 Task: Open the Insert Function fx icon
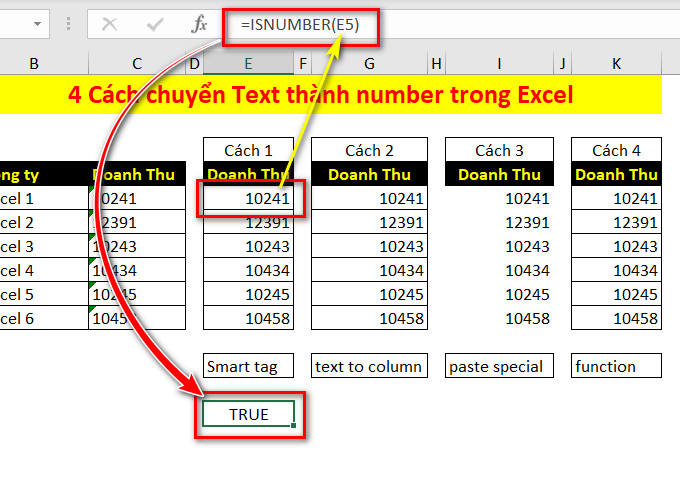(199, 24)
